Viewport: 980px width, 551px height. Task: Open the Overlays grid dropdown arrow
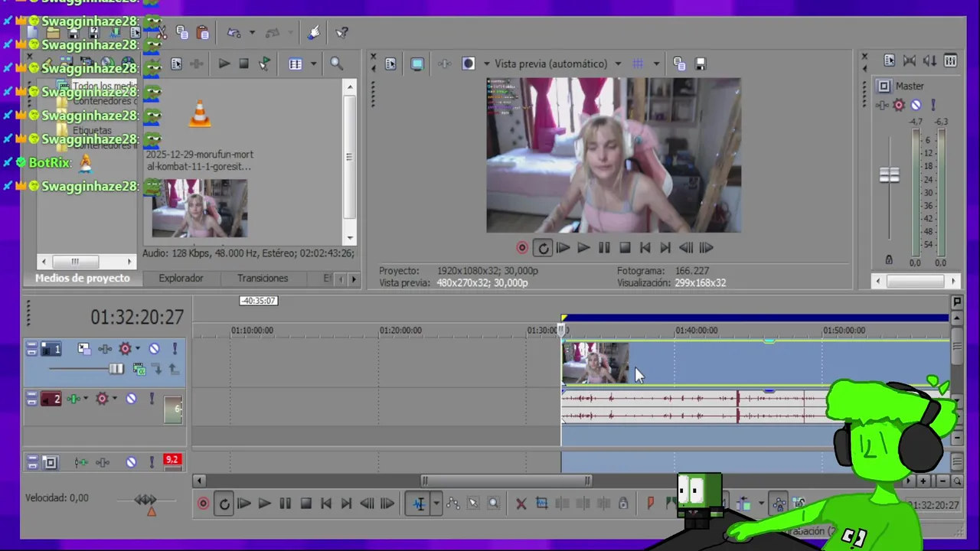(x=656, y=64)
